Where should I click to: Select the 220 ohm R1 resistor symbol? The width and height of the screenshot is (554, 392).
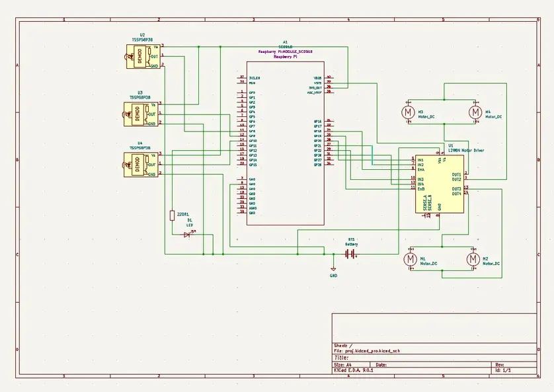(172, 216)
